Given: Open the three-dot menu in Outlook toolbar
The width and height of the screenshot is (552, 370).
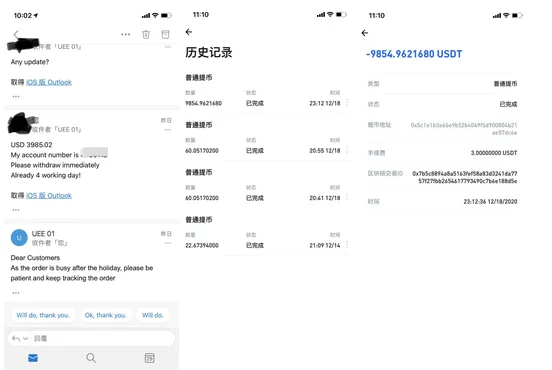Looking at the screenshot, I should 126,34.
